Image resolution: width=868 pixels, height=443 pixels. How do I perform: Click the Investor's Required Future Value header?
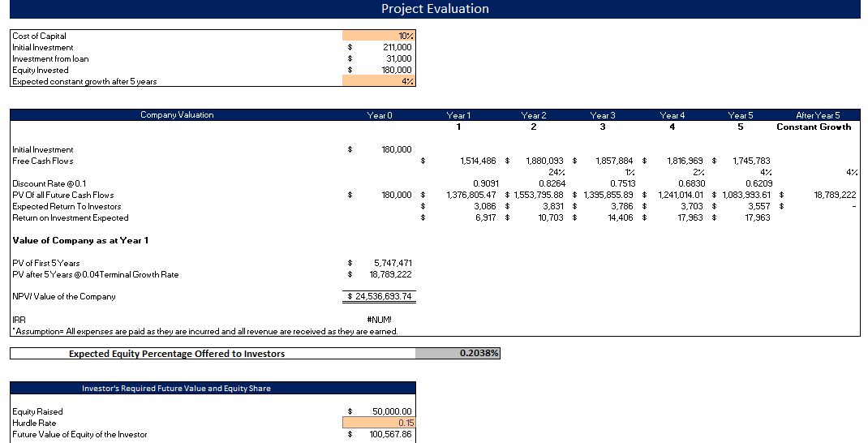(177, 388)
